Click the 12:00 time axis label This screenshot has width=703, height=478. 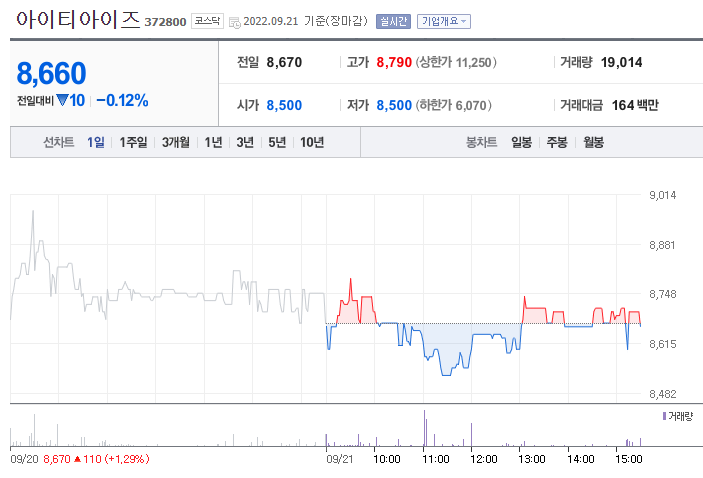(484, 459)
